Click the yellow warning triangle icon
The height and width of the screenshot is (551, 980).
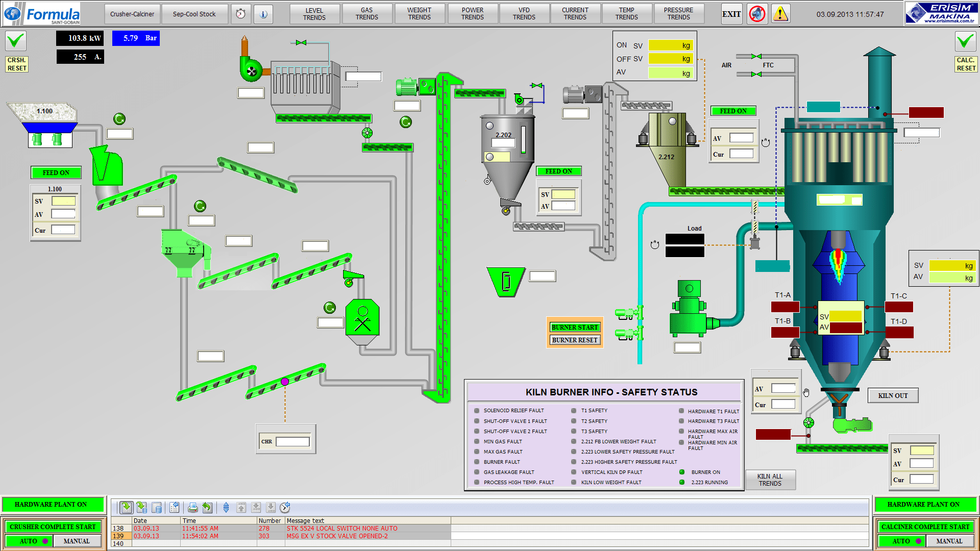coord(780,14)
